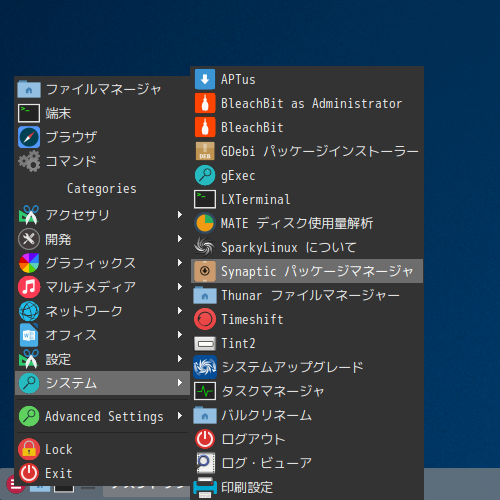Click the 開発 tools icon
The width and height of the screenshot is (500, 500).
click(x=29, y=239)
